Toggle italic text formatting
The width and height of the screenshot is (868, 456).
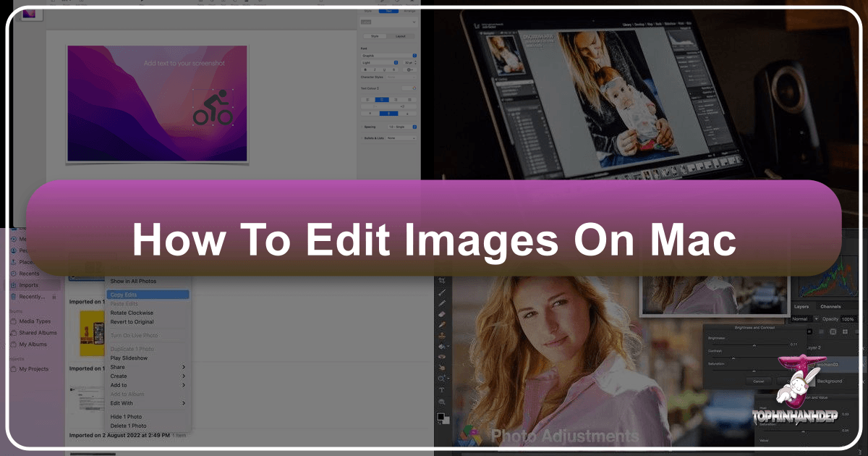click(375, 69)
